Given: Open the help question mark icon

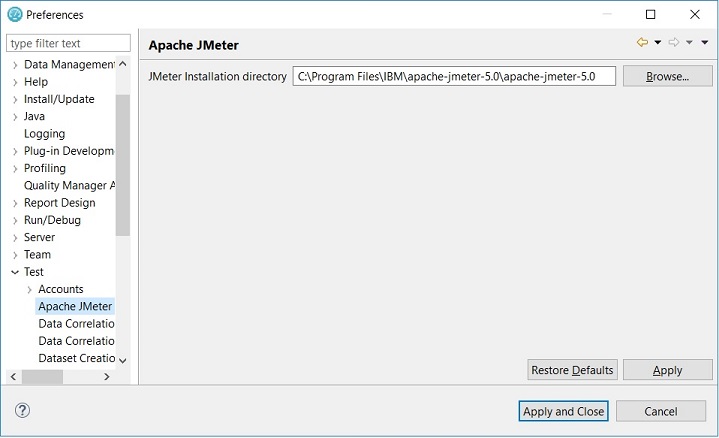Looking at the screenshot, I should click(23, 410).
